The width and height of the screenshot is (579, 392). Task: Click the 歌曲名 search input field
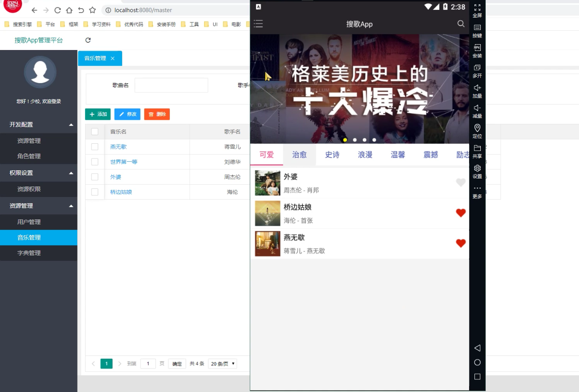click(171, 85)
